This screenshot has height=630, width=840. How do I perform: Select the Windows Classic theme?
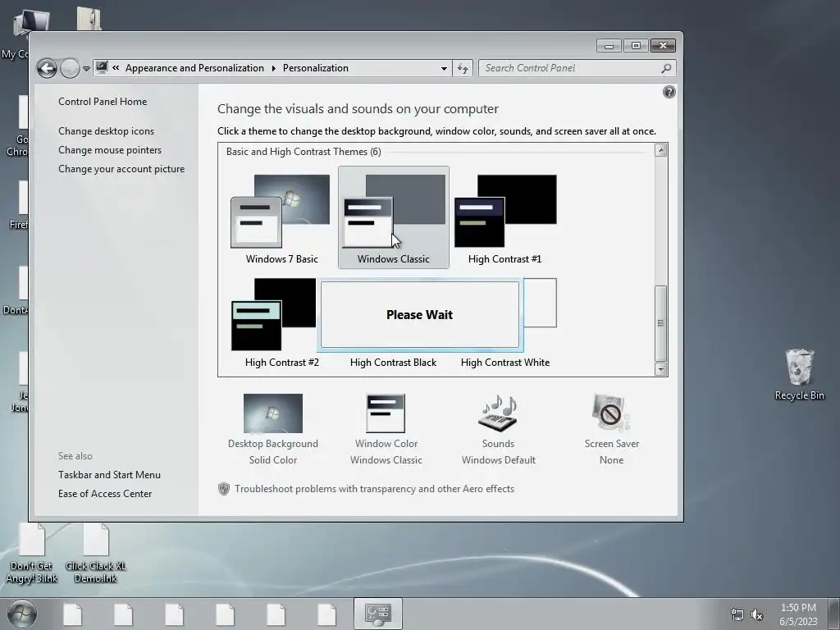click(394, 217)
